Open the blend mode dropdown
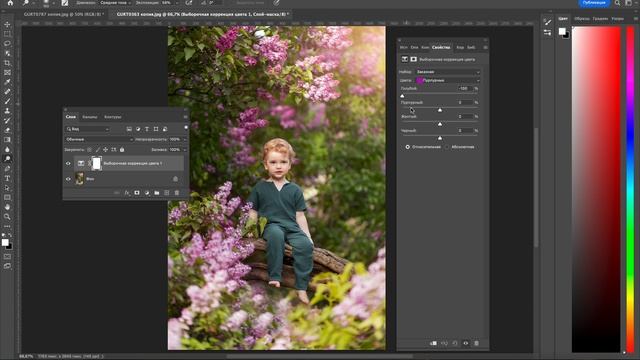This screenshot has height=360, width=640. 99,140
